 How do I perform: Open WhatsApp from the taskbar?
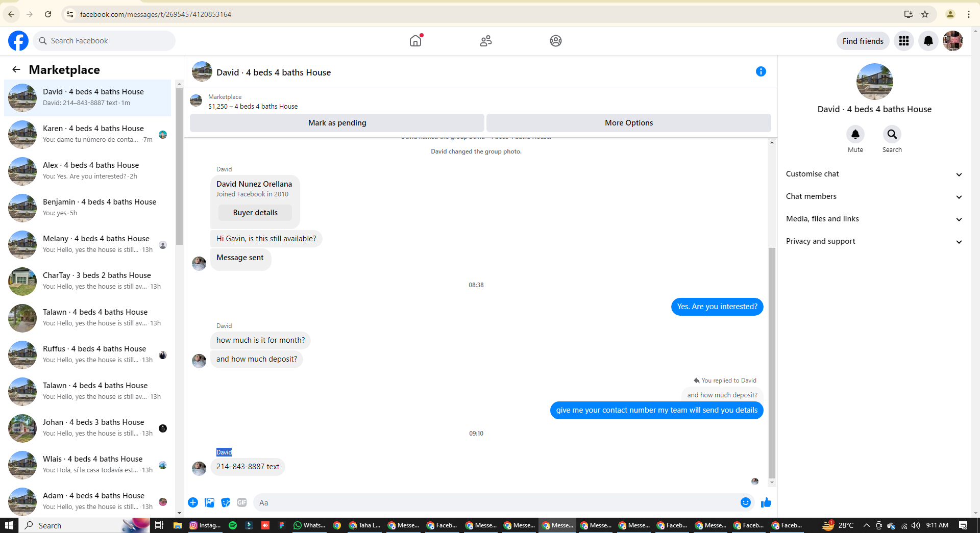[309, 525]
